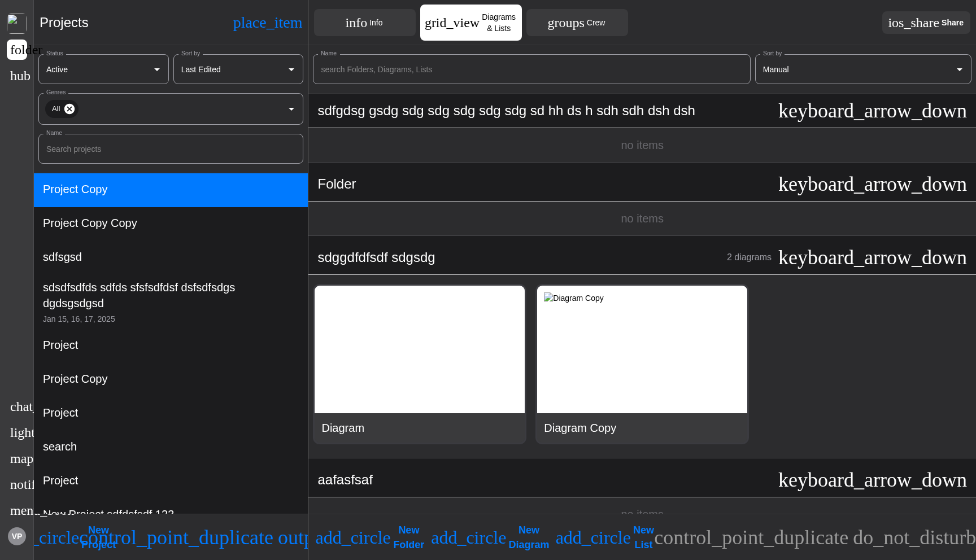Click the New Diagram button
The width and height of the screenshot is (976, 560).
pos(490,537)
